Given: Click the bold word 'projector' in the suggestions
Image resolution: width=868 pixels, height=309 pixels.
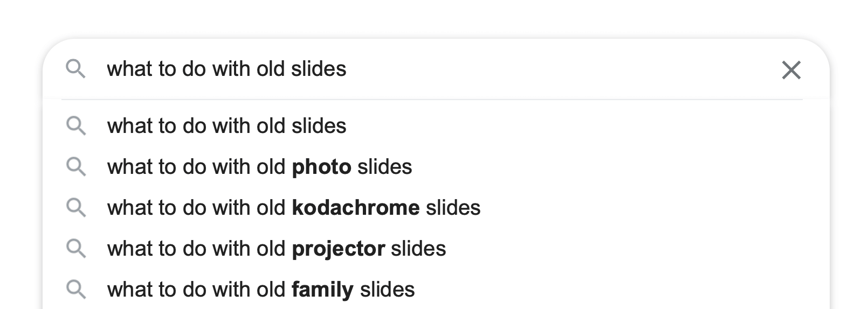Looking at the screenshot, I should 339,249.
